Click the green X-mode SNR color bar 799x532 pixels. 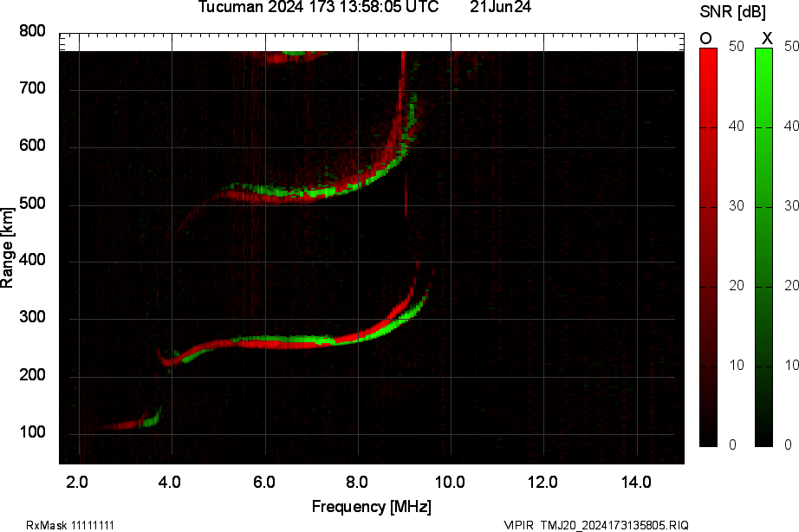763,248
